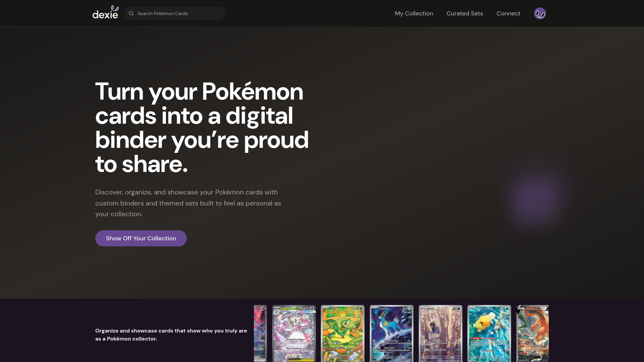Open the user avatar profile icon
This screenshot has height=362, width=644.
(x=540, y=13)
